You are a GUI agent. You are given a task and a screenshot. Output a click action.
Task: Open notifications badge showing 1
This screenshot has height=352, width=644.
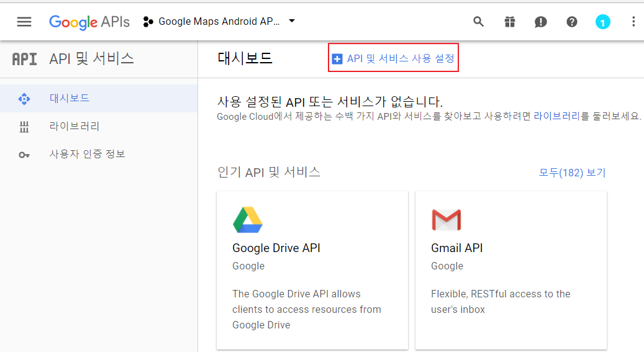[x=602, y=22]
